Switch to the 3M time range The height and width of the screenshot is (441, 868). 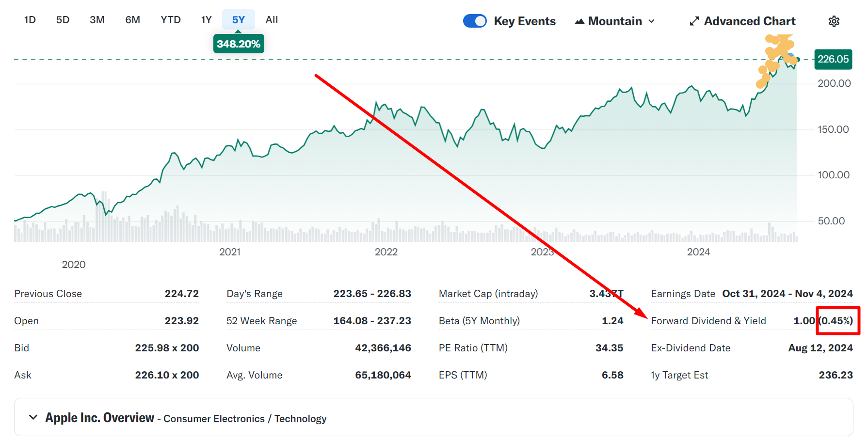pyautogui.click(x=97, y=20)
